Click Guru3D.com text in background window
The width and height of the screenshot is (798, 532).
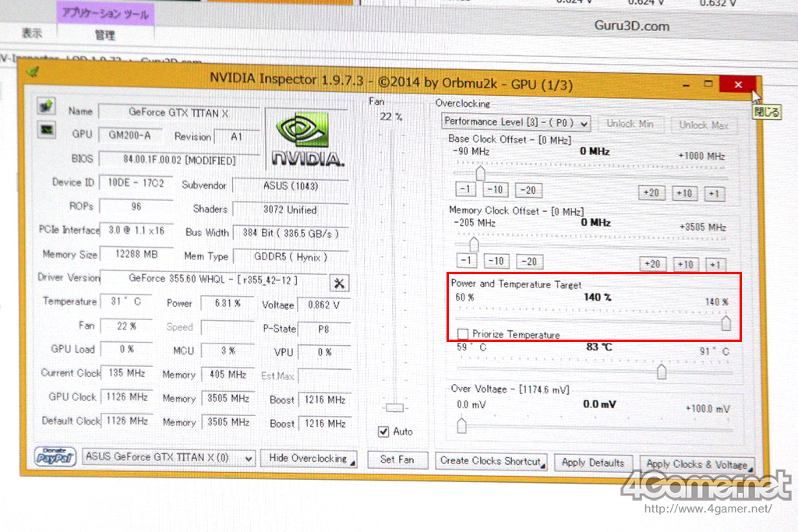[x=631, y=26]
